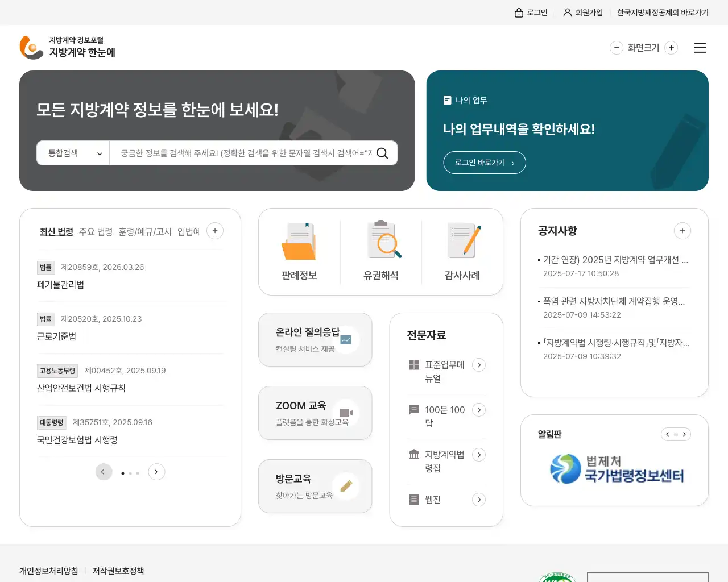
Task: Click the magnifying glass search icon
Action: pos(382,153)
